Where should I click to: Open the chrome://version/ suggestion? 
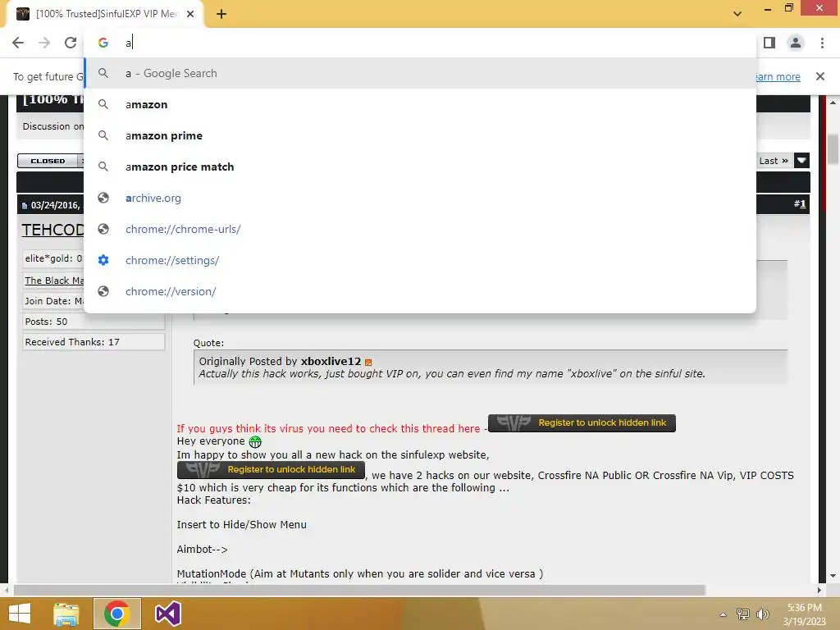[420, 291]
